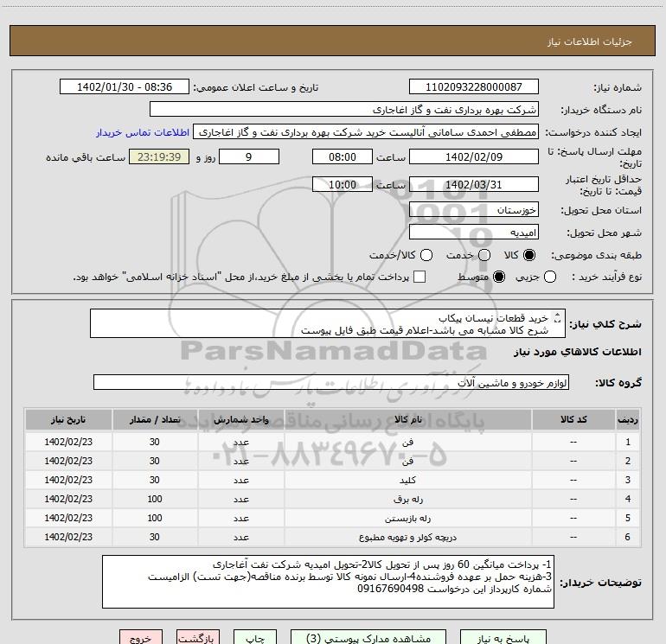This screenshot has height=644, width=666.
Task: Click the item name رله بازبستن in row 5
Action: coord(407,519)
